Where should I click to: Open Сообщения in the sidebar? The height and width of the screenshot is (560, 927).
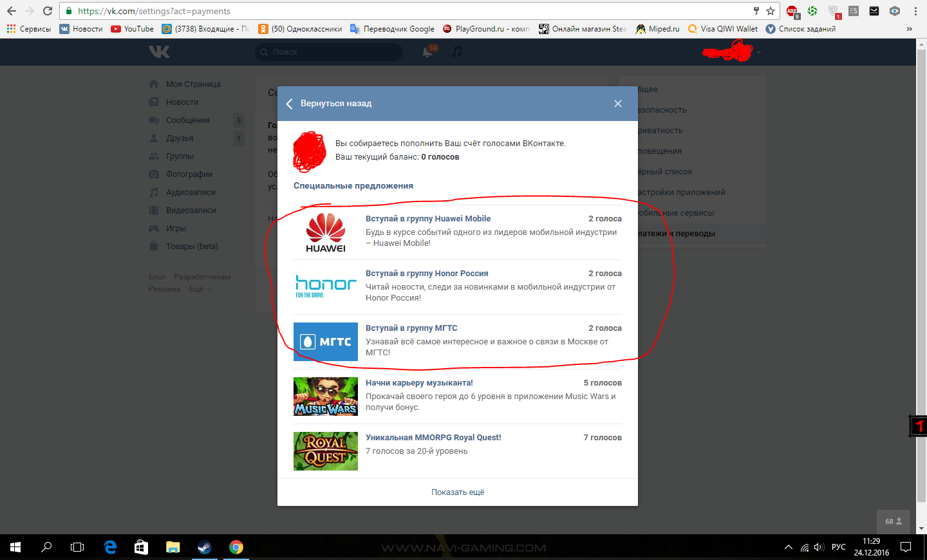[188, 120]
